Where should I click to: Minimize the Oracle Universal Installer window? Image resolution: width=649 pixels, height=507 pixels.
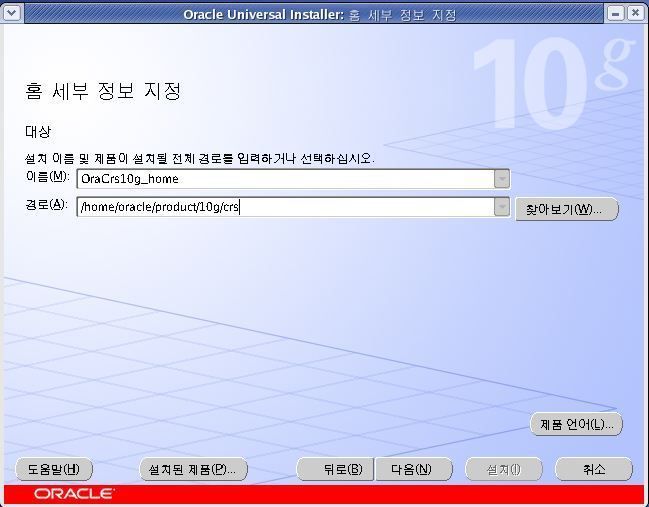tap(615, 13)
